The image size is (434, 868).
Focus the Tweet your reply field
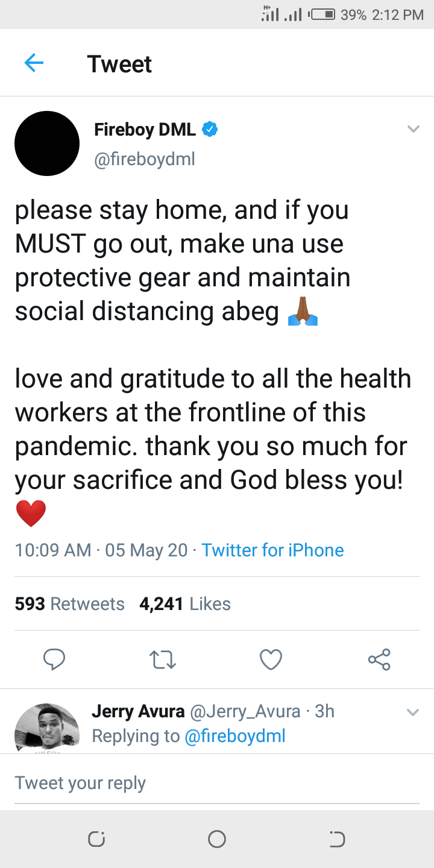click(217, 783)
